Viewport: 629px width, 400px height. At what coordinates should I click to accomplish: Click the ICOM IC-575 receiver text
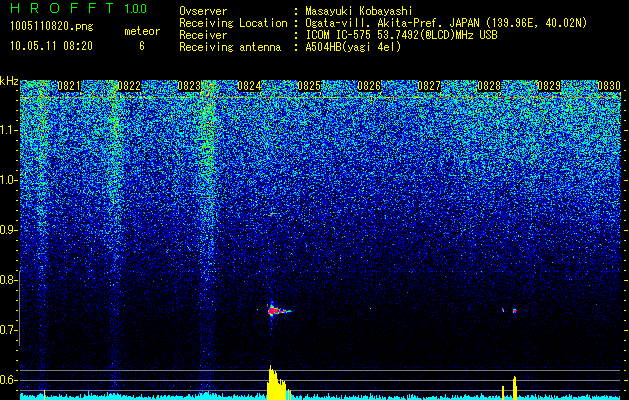[x=401, y=35]
